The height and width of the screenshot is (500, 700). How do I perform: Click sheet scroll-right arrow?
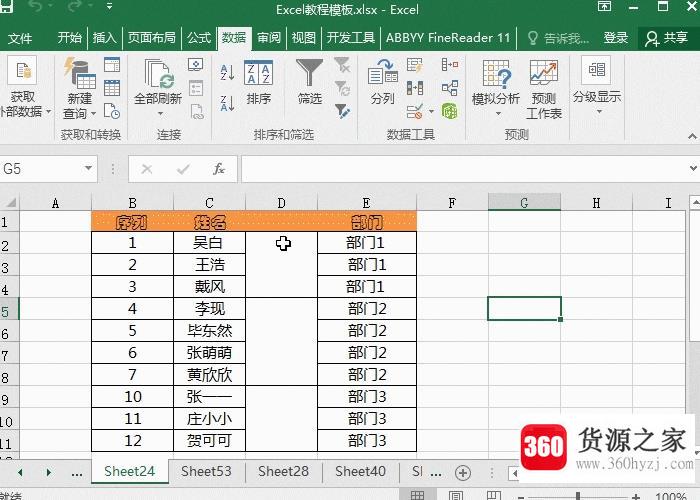pyautogui.click(x=49, y=472)
